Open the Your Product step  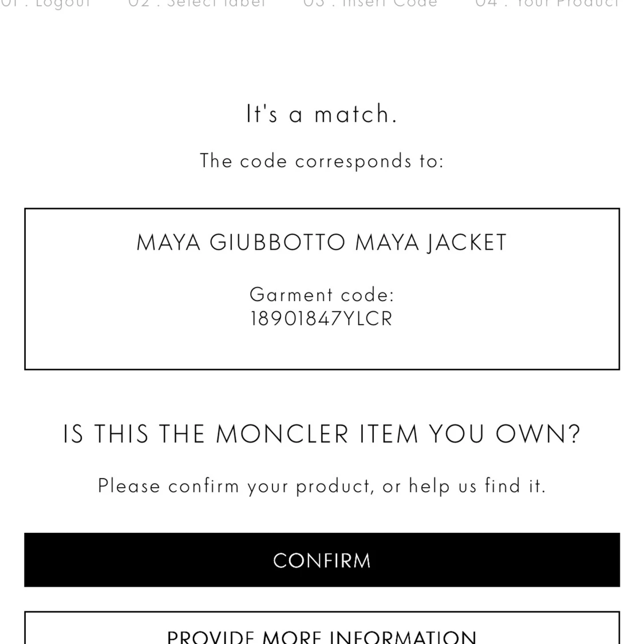point(547,3)
